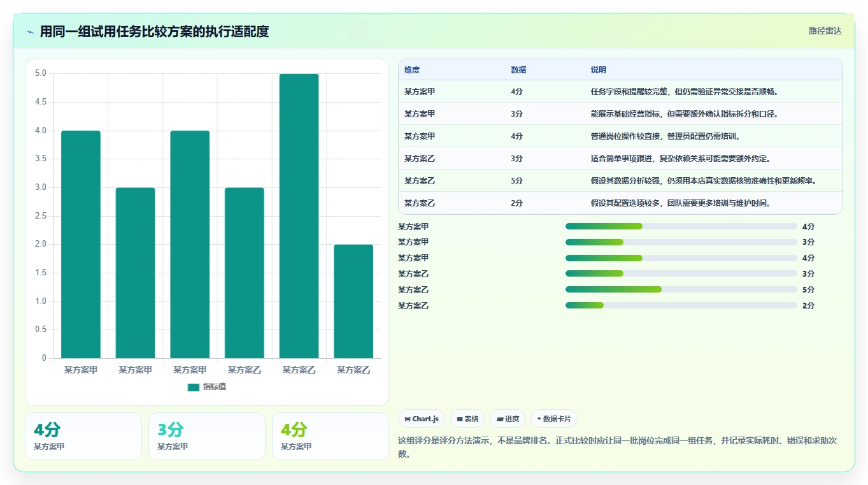
Task: Click the 4.5 y-axis label
Action: click(x=41, y=102)
